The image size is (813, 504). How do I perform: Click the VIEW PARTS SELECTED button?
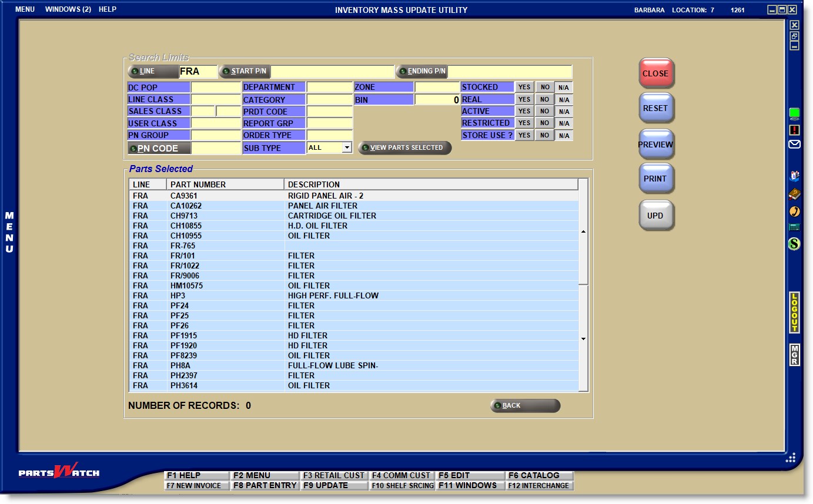coord(405,148)
